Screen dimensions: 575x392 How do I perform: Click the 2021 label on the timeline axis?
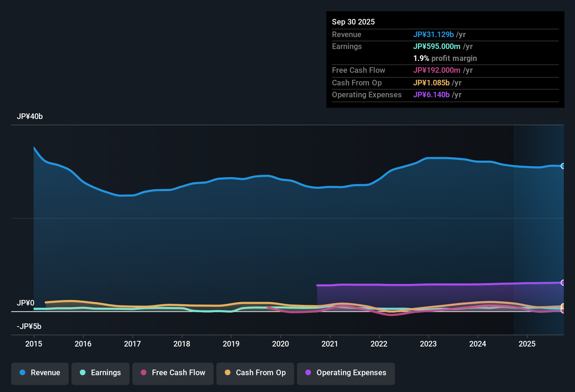coord(330,344)
